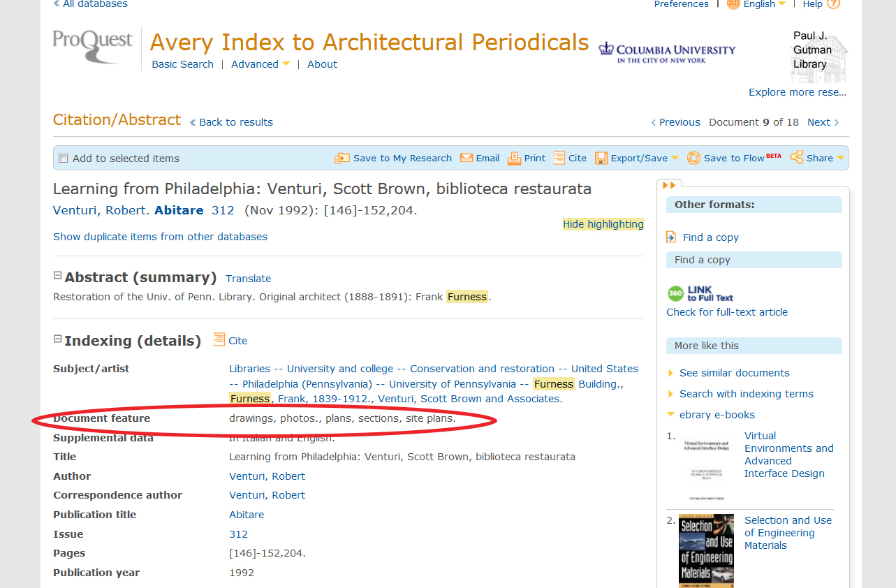Expand Search with indexing terms
896x588 pixels.
(x=672, y=394)
